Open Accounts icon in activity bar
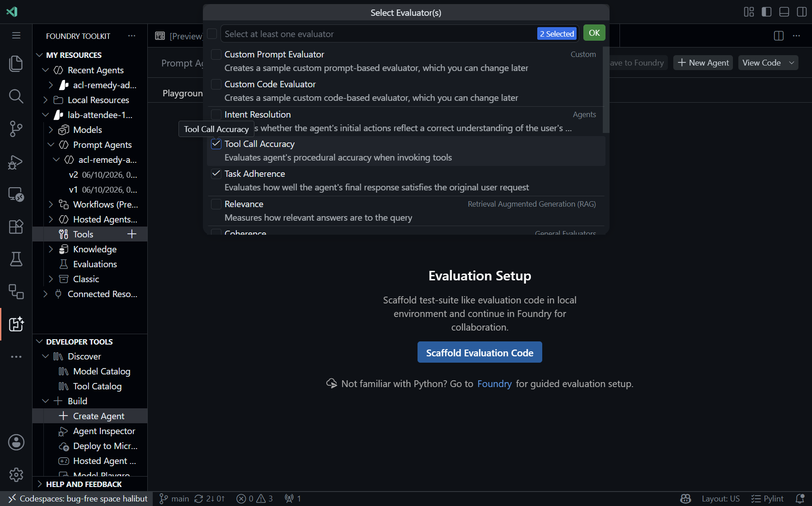The image size is (812, 506). tap(16, 442)
